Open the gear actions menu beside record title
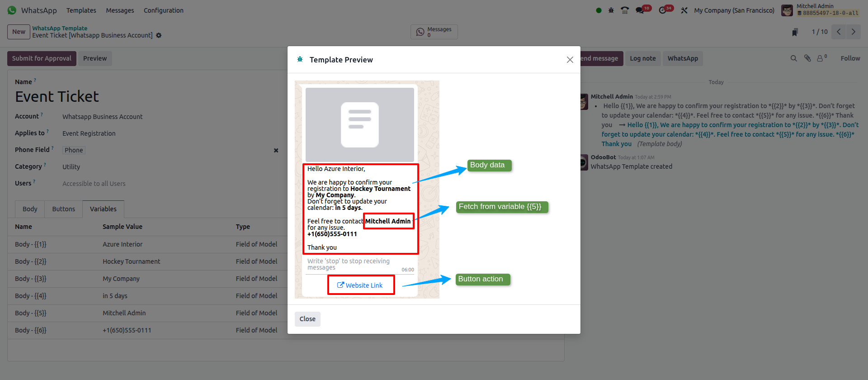The image size is (868, 380). tap(159, 35)
